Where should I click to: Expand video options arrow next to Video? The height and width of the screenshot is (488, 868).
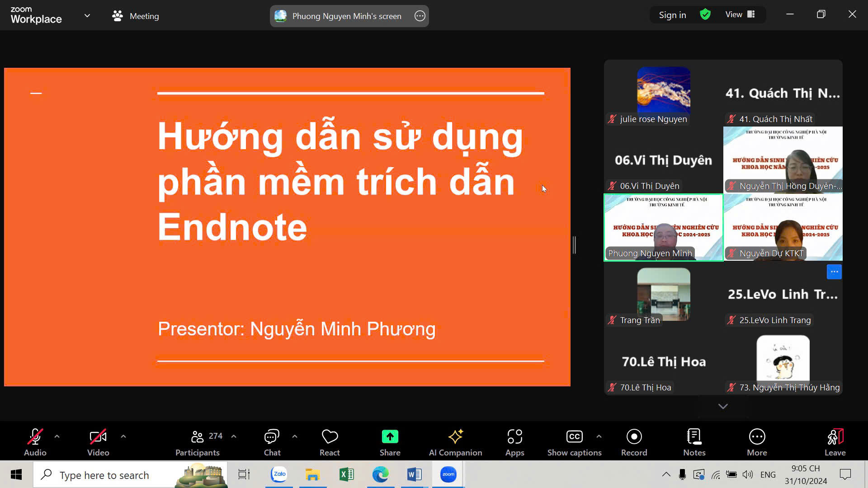[x=123, y=436]
